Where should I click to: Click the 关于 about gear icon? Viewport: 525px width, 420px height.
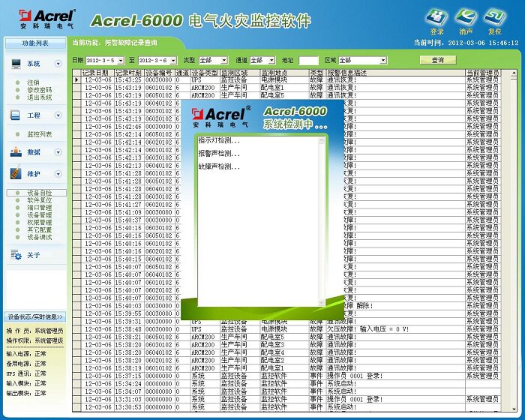pyautogui.click(x=16, y=256)
